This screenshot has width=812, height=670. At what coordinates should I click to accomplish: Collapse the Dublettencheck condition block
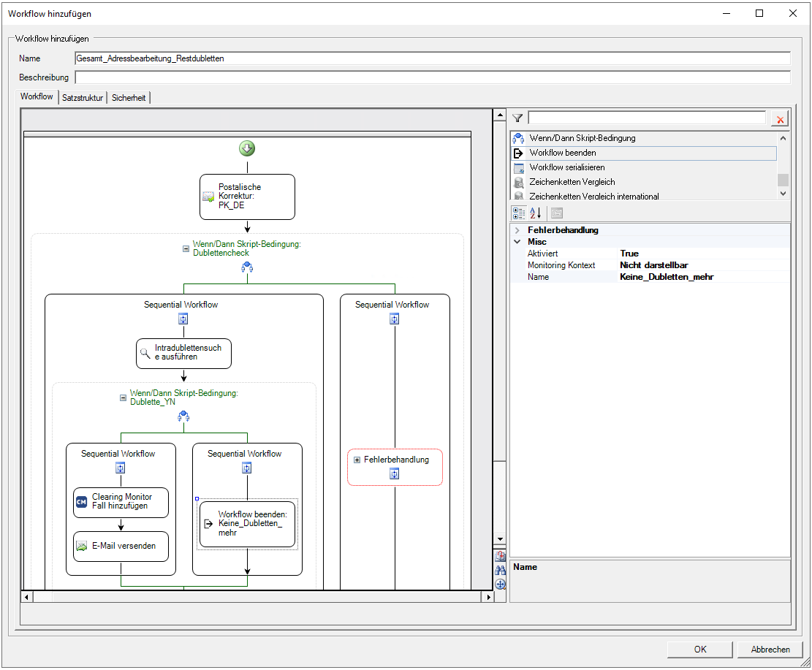point(186,248)
